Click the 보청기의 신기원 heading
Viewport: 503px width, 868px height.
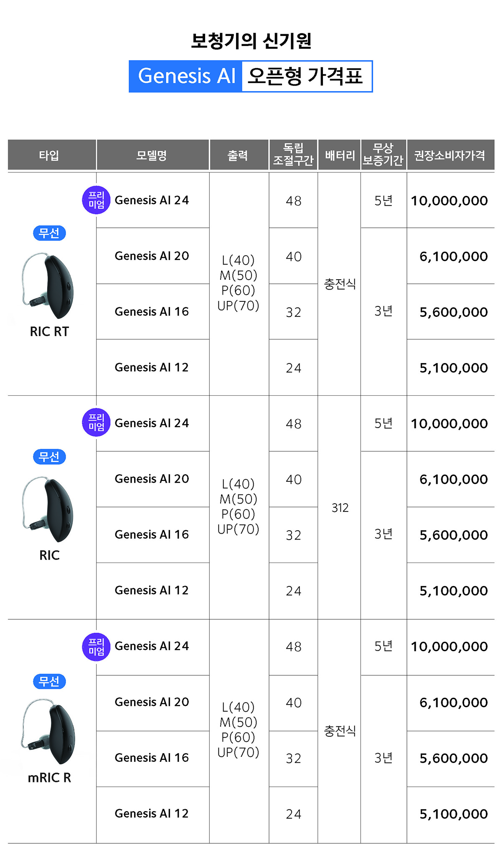(251, 41)
